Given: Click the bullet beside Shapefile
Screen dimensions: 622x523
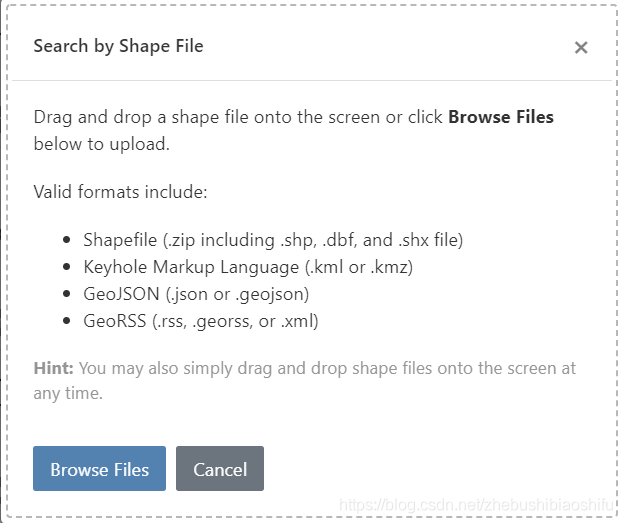Looking at the screenshot, I should [x=67, y=241].
